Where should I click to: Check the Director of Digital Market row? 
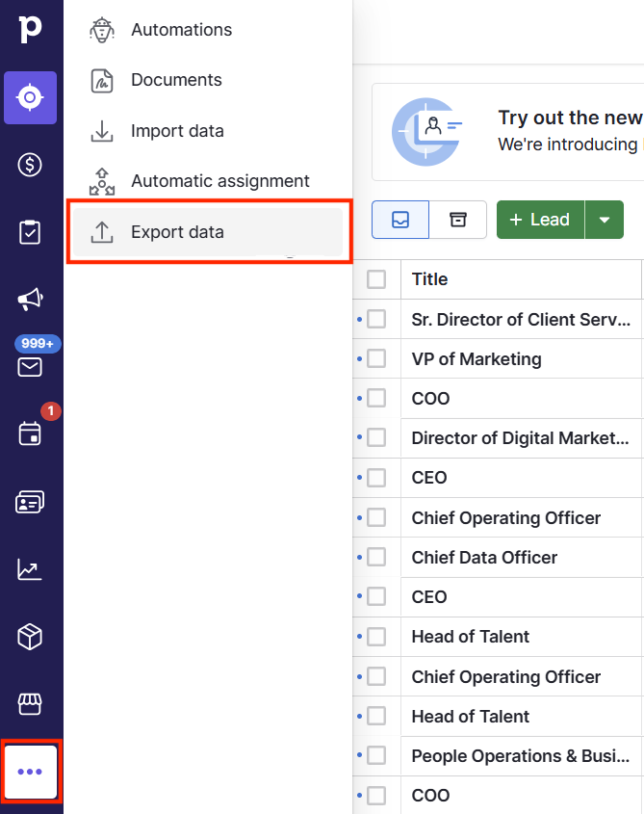376,437
